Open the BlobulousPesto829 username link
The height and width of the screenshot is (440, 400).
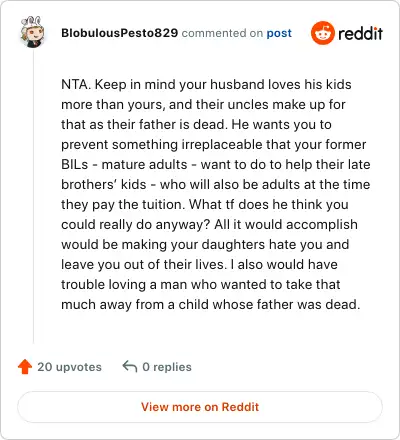click(x=119, y=33)
